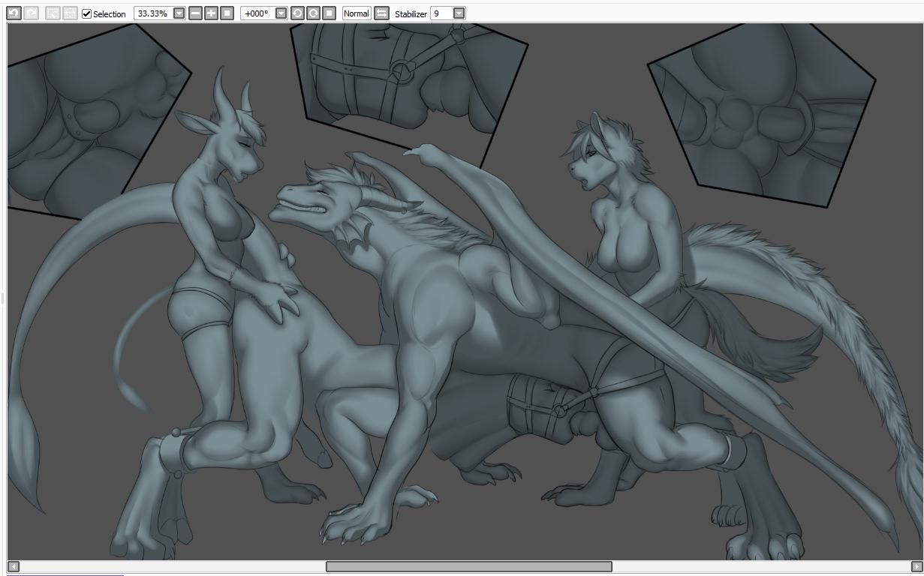Image resolution: width=924 pixels, height=576 pixels.
Task: Zoom in with the plus icon
Action: pyautogui.click(x=211, y=13)
